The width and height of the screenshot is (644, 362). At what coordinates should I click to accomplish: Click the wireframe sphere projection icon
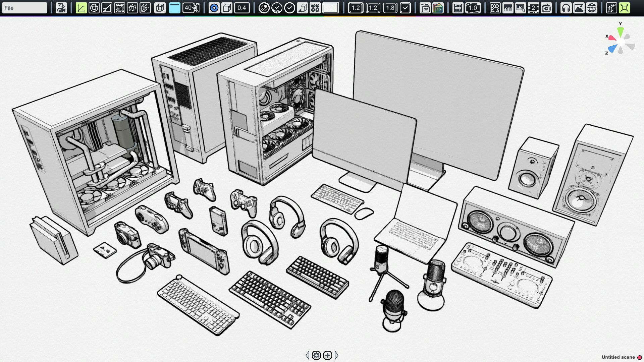tap(94, 8)
